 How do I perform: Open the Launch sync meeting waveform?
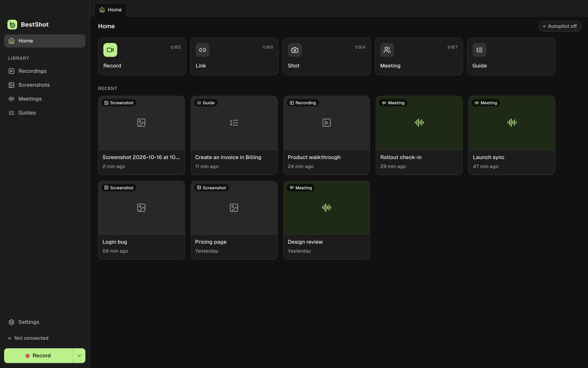(512, 123)
